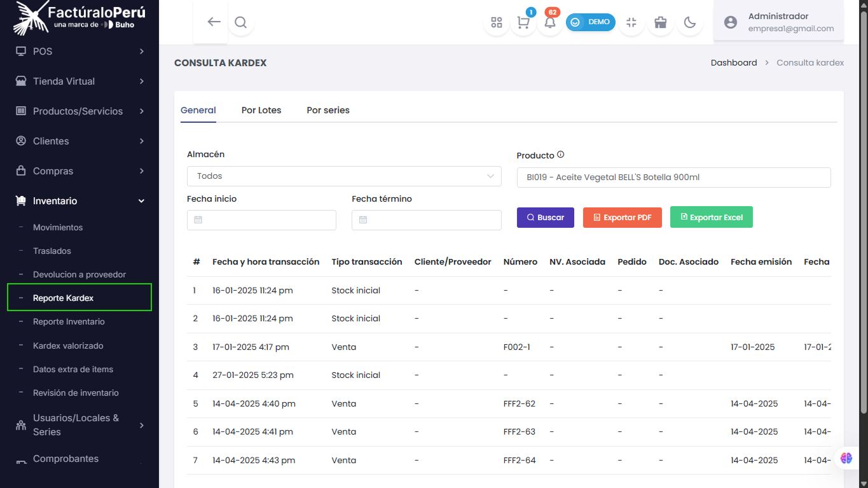This screenshot has width=868, height=488.
Task: Open the shopping cart icon
Action: pos(523,22)
